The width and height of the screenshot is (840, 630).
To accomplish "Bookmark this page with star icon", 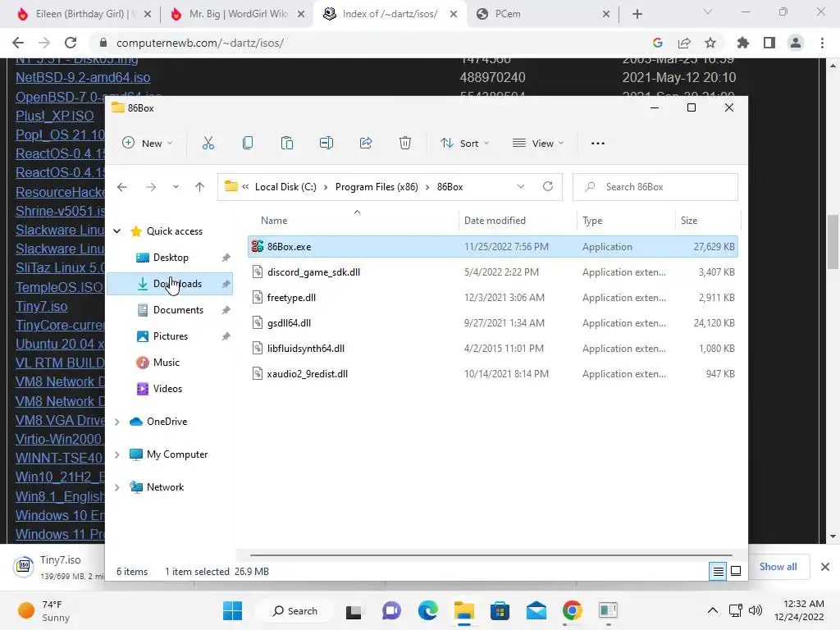I will [710, 43].
